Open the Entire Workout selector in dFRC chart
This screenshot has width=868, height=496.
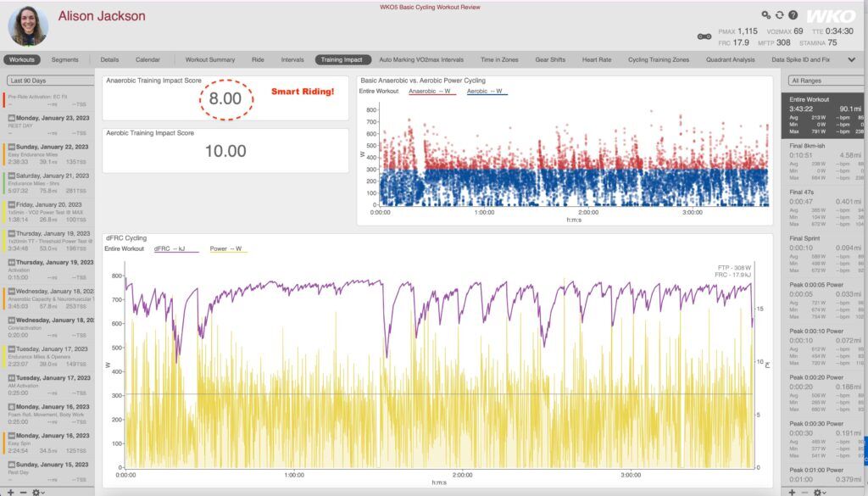point(124,248)
